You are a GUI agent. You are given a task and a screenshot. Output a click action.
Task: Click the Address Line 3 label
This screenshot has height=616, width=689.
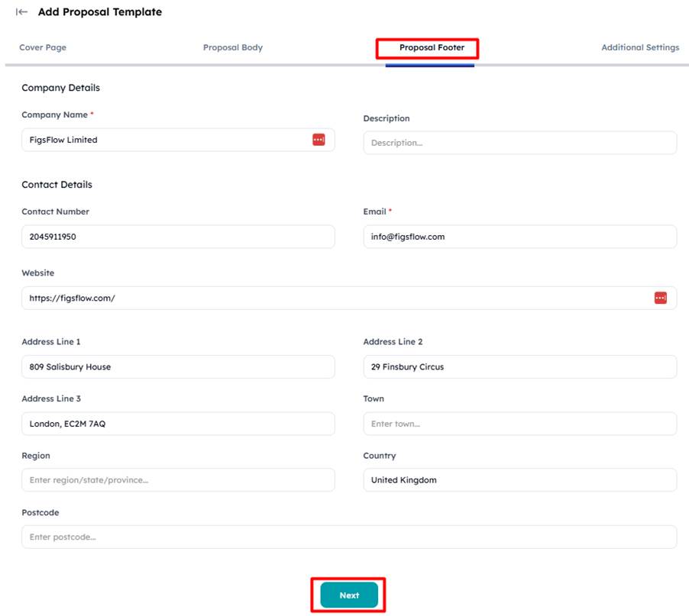coord(51,398)
